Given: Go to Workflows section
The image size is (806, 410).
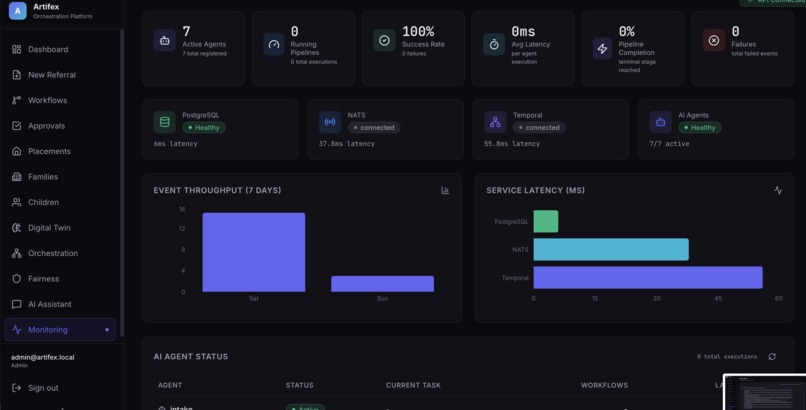Looking at the screenshot, I should tap(60, 100).
